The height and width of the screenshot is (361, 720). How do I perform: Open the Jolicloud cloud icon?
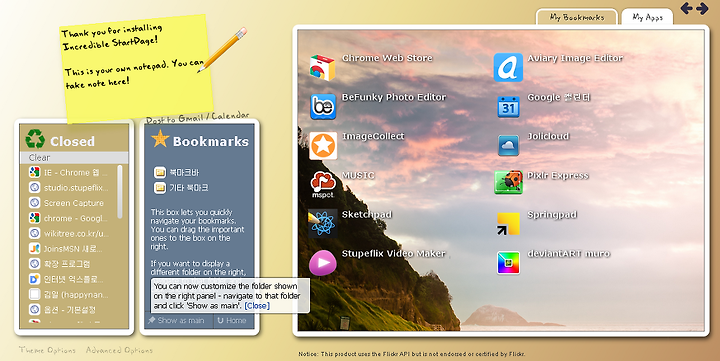coord(508,146)
